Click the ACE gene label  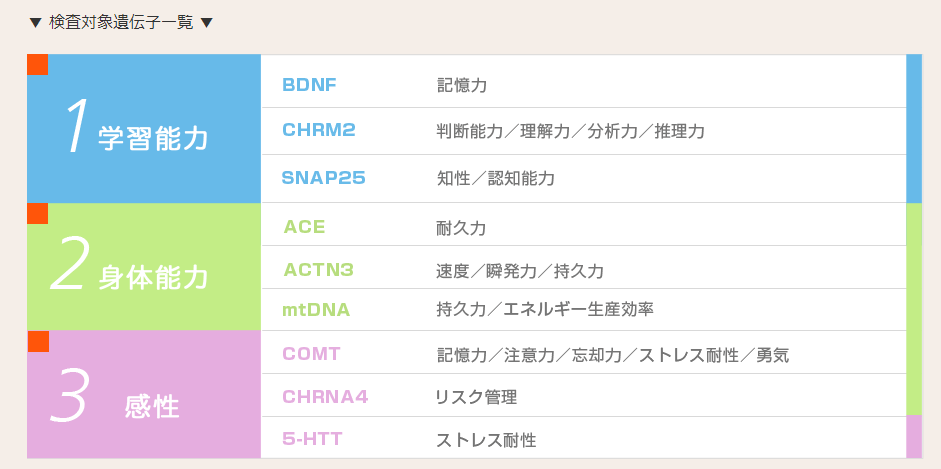[x=304, y=227]
